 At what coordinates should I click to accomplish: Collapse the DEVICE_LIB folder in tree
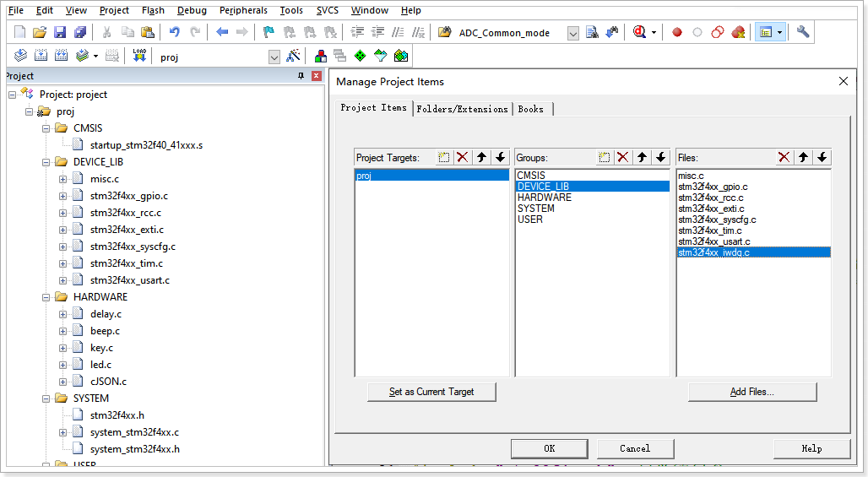(x=46, y=162)
